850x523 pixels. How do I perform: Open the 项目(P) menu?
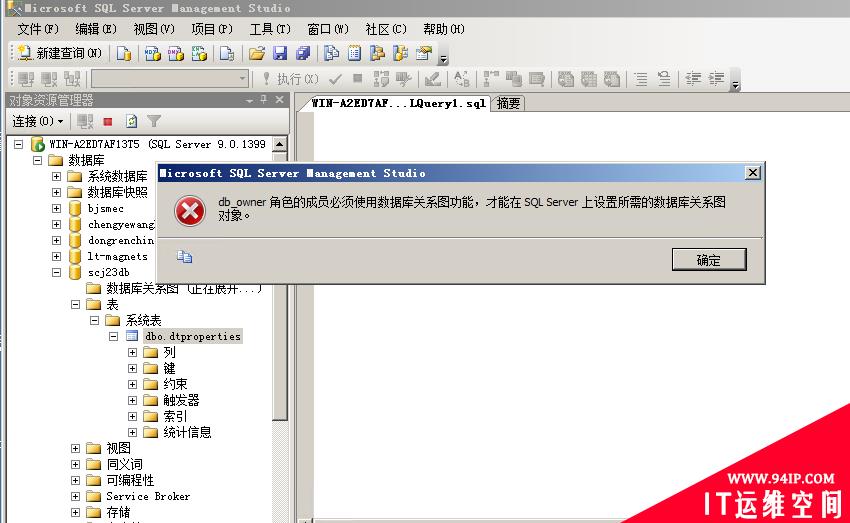[211, 29]
